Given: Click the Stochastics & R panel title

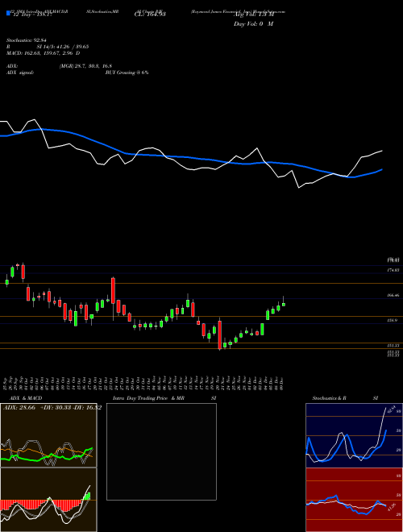Looking at the screenshot, I should [330, 398].
